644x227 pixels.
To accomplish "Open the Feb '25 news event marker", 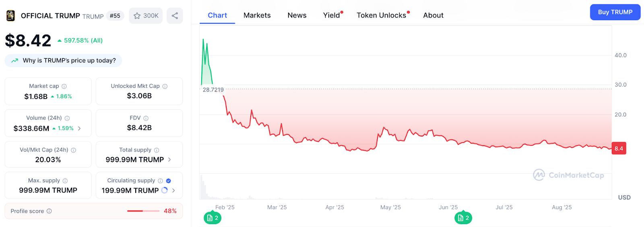I will coord(213,218).
